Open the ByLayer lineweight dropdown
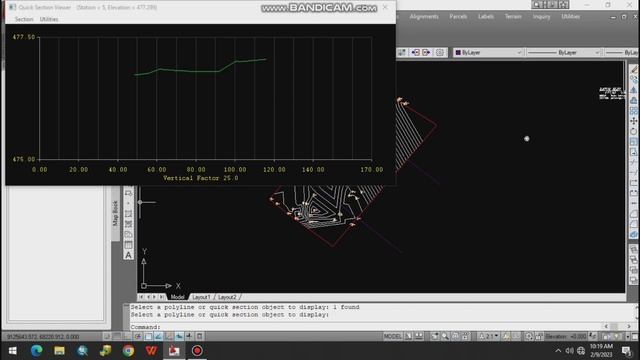The image size is (640, 360). coord(622,52)
